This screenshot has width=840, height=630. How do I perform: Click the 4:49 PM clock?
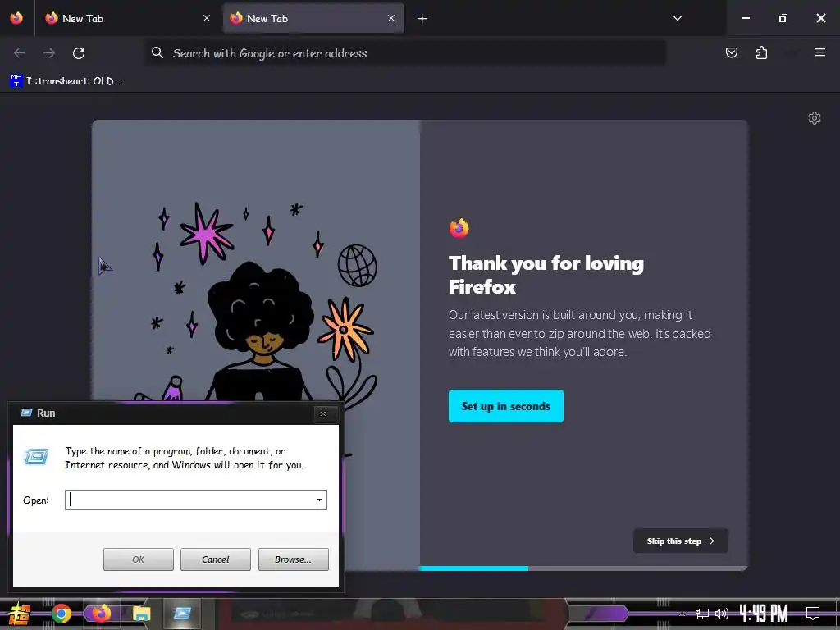point(764,614)
